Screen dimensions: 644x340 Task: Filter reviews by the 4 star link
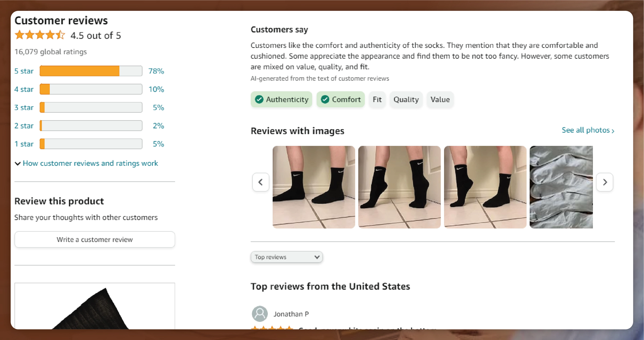click(x=24, y=89)
